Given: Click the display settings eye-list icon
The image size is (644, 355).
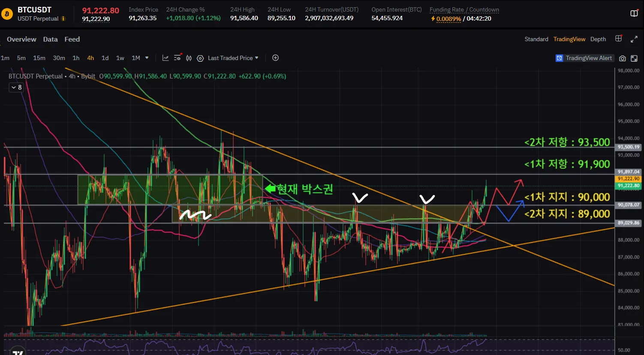Looking at the screenshot, I should pyautogui.click(x=178, y=58).
